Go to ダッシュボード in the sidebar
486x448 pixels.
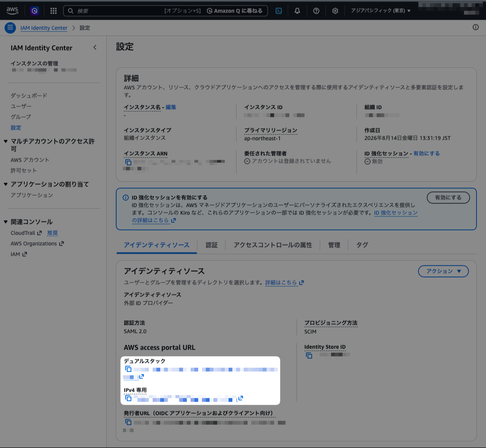[x=29, y=96]
